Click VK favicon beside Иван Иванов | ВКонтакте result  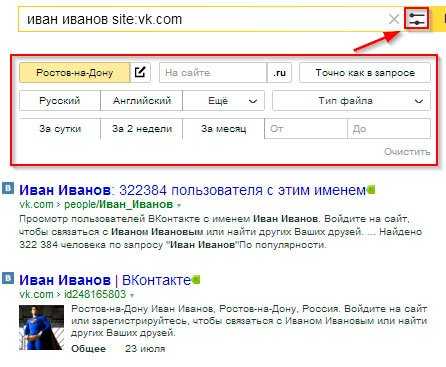pyautogui.click(x=8, y=278)
